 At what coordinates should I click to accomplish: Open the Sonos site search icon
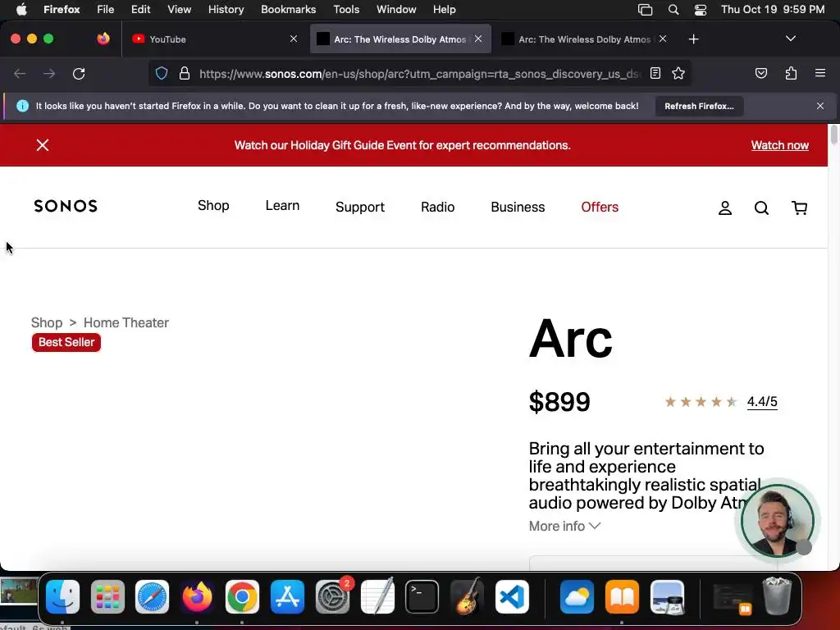point(761,208)
